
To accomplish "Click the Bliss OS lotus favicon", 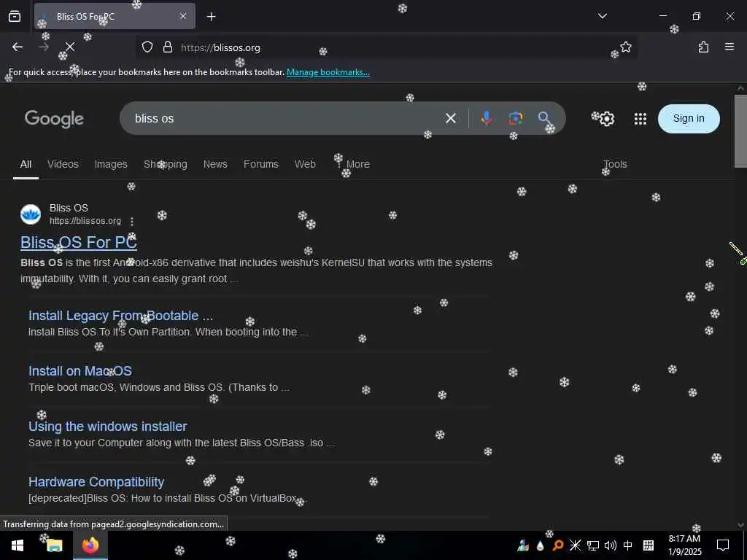I will 31,214.
